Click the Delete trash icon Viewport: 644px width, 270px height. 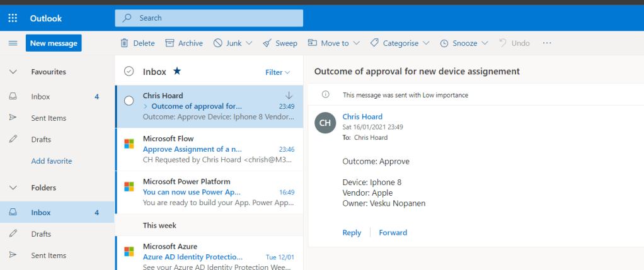[x=125, y=43]
